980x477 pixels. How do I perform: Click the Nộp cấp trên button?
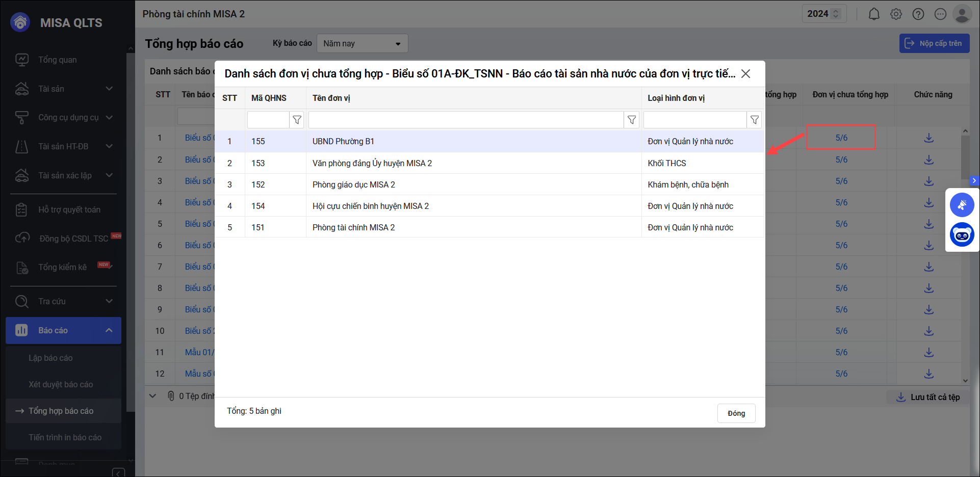point(934,44)
